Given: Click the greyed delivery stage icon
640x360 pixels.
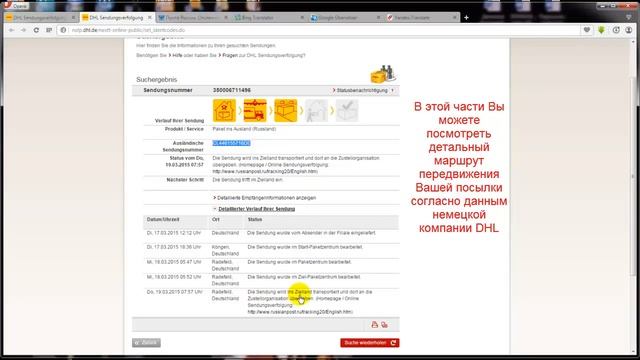Looking at the screenshot, I should 316,110.
